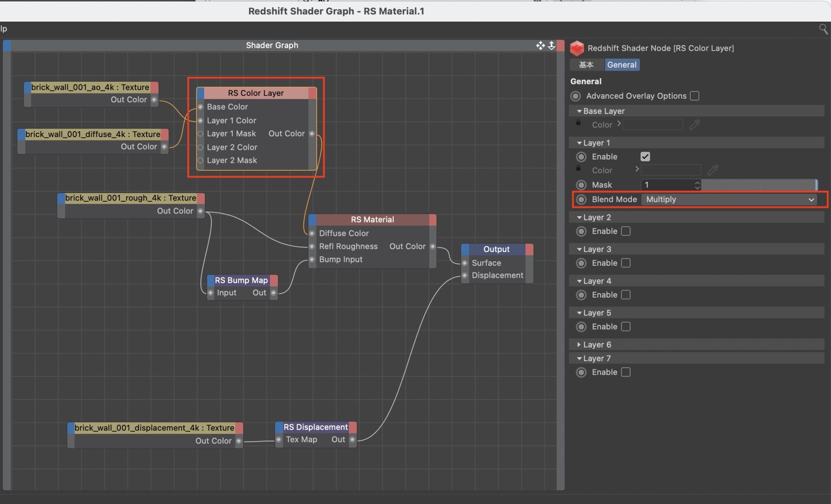Enable the Layer 2 checkbox
Viewport: 831px width, 504px height.
[x=626, y=231]
